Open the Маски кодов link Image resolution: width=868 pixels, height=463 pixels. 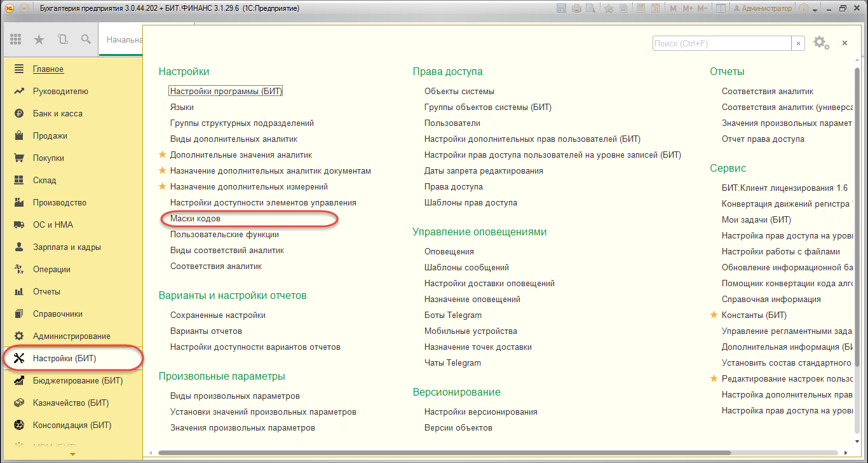click(195, 218)
